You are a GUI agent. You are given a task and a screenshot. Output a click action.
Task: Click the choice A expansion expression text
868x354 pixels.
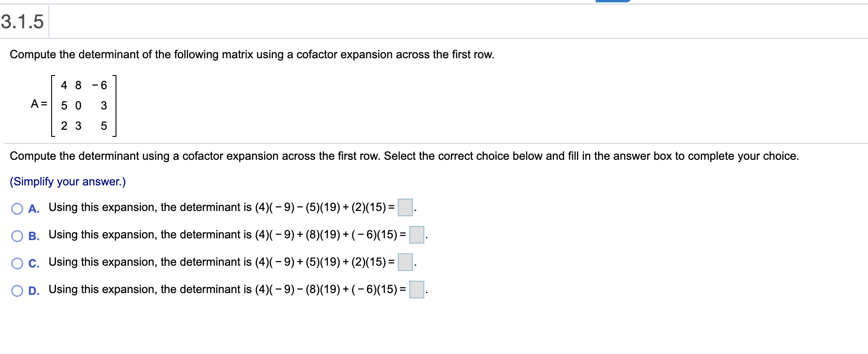[221, 207]
